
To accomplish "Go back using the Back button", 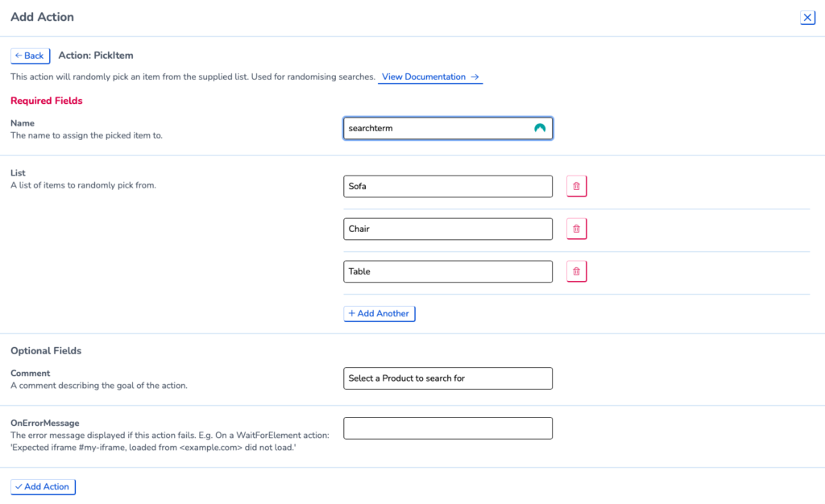I will click(30, 56).
